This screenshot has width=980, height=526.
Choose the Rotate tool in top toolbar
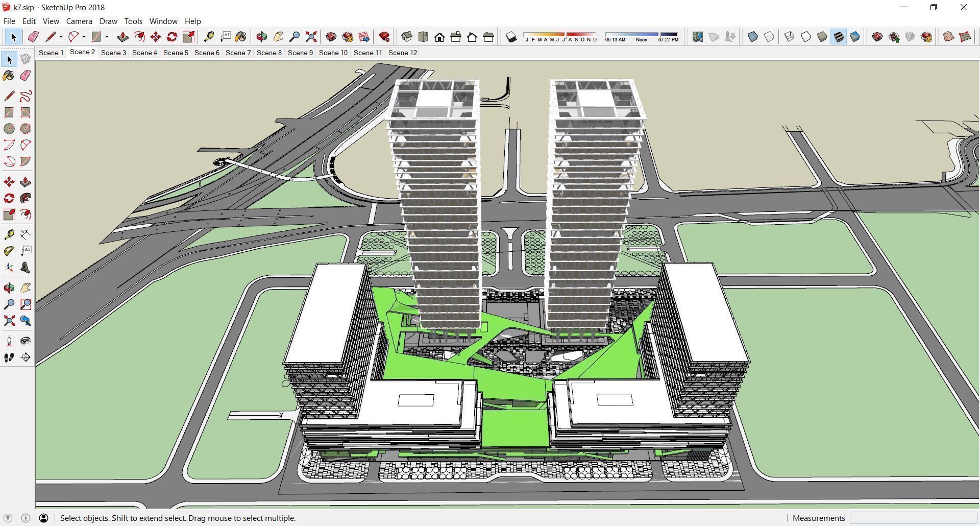(172, 37)
